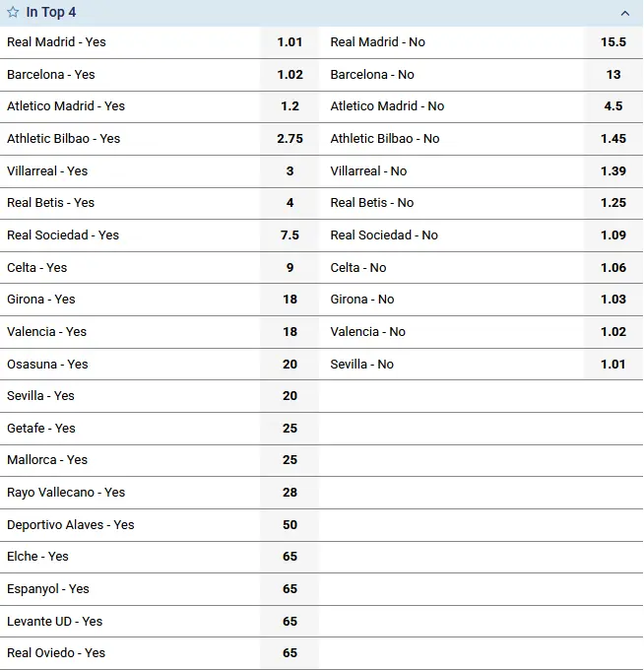Choose Atletico Madrid - No at 4.5
The image size is (644, 670).
(x=612, y=106)
